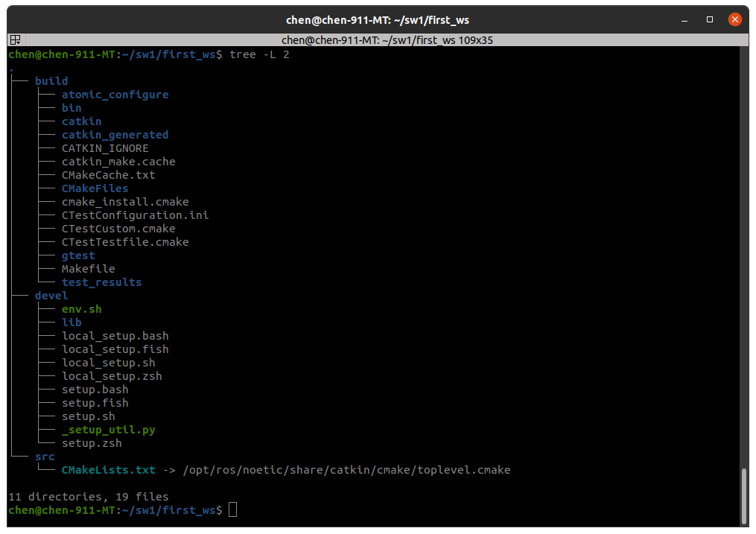Click the 'local_setup.sh' file name

[109, 363]
